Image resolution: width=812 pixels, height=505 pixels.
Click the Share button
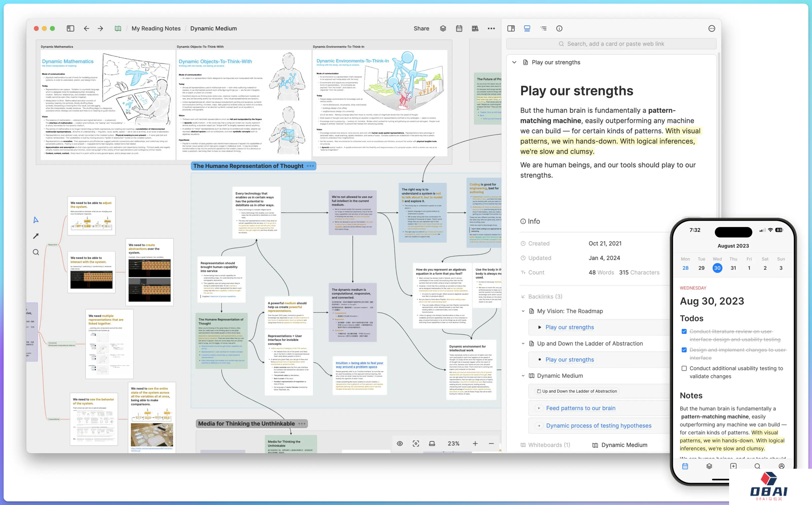pyautogui.click(x=421, y=29)
